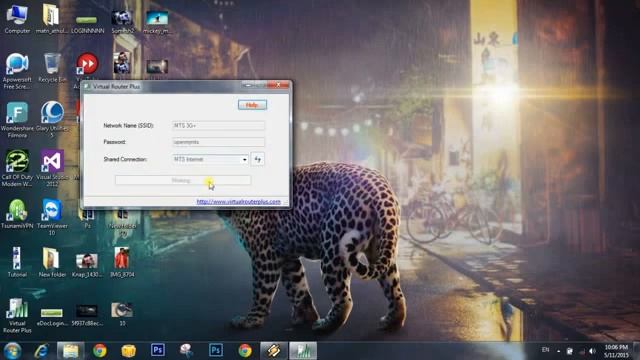This screenshot has height=360, width=640.
Task: Select the Tutorial desktop shortcut
Action: pos(17,262)
